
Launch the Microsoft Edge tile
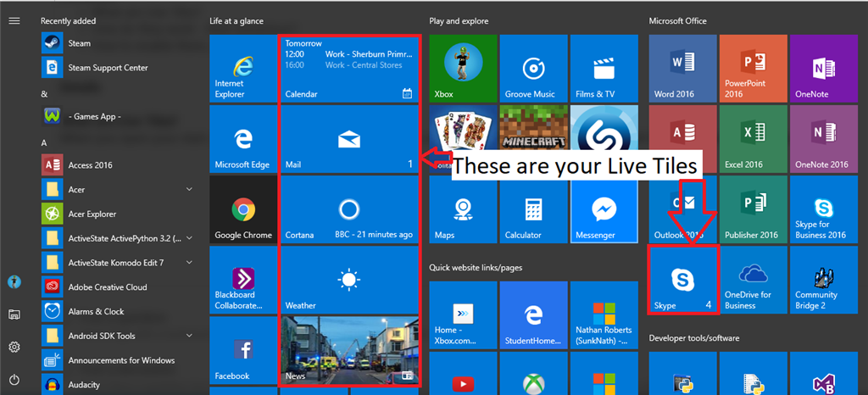click(243, 139)
